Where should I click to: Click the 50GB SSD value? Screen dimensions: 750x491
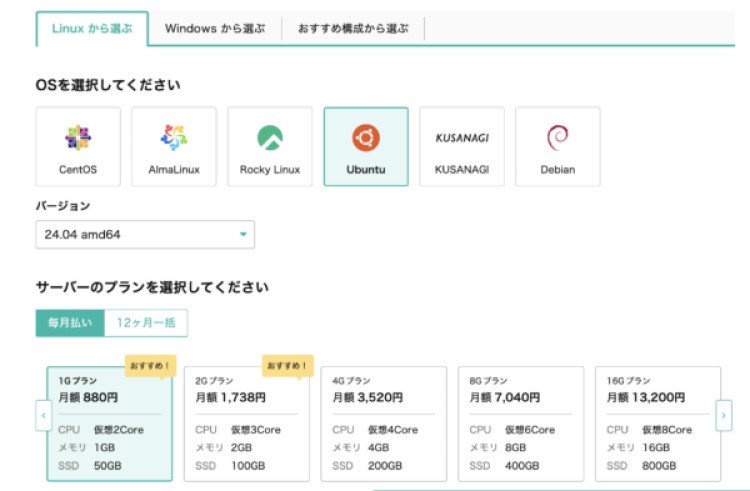pos(108,466)
